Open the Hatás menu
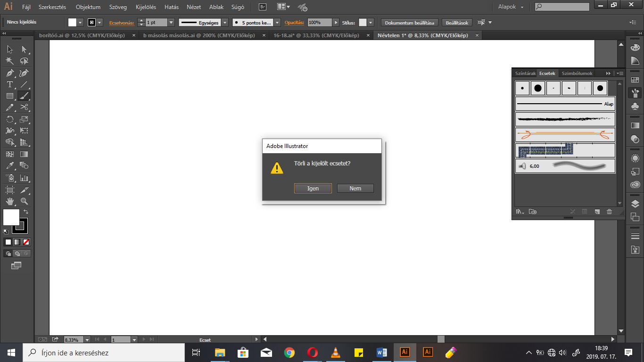The height and width of the screenshot is (362, 644). pos(172,7)
